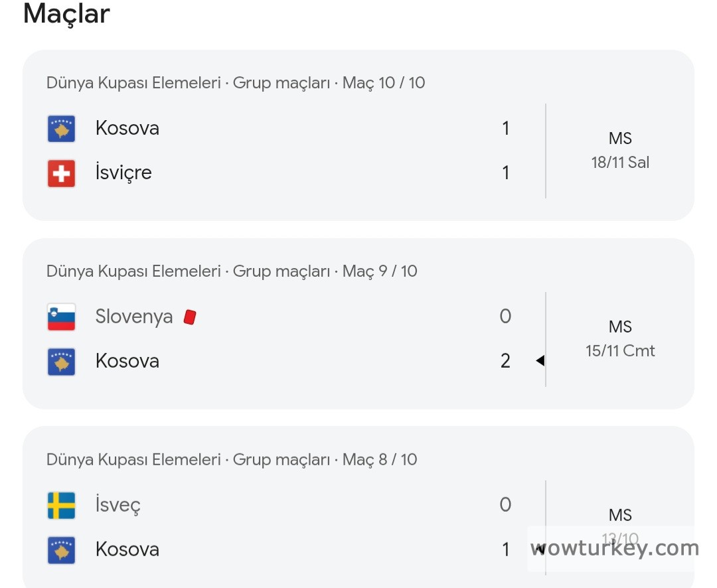Click the Sweden flag icon

click(61, 506)
